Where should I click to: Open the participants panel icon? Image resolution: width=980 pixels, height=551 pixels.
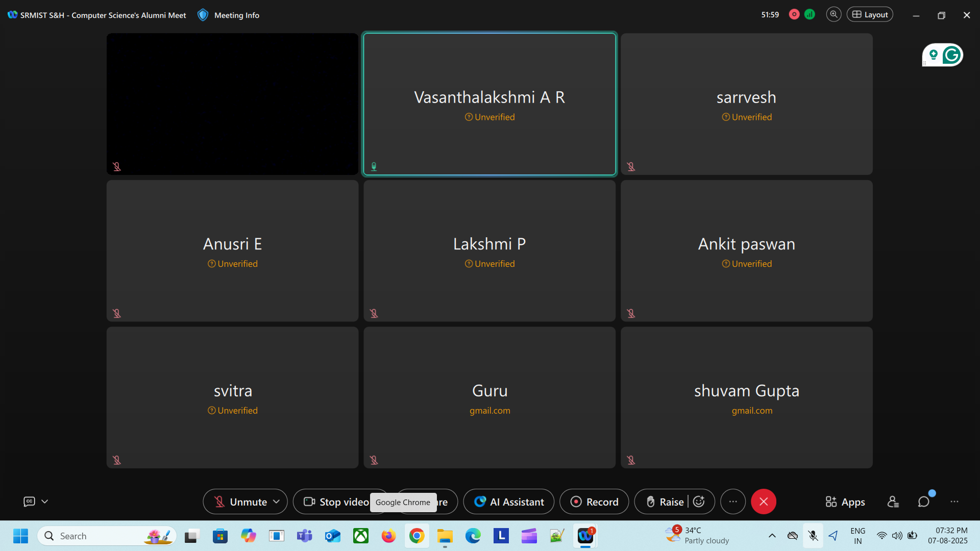click(893, 502)
